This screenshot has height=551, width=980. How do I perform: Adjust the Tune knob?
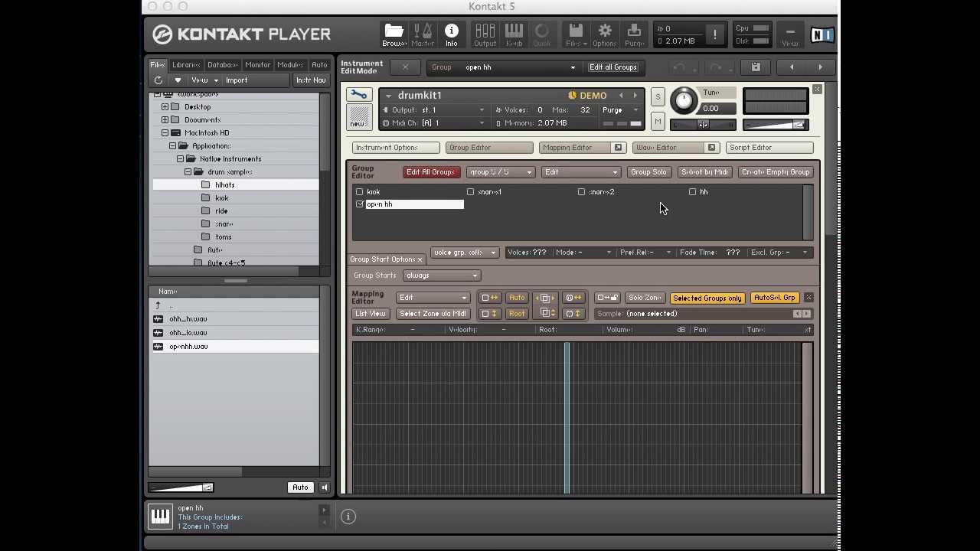click(684, 100)
